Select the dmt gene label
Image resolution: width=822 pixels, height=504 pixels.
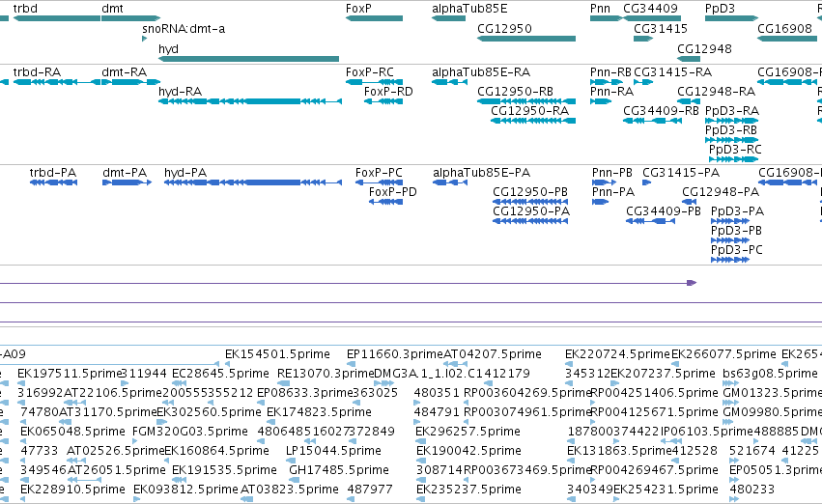tap(112, 9)
